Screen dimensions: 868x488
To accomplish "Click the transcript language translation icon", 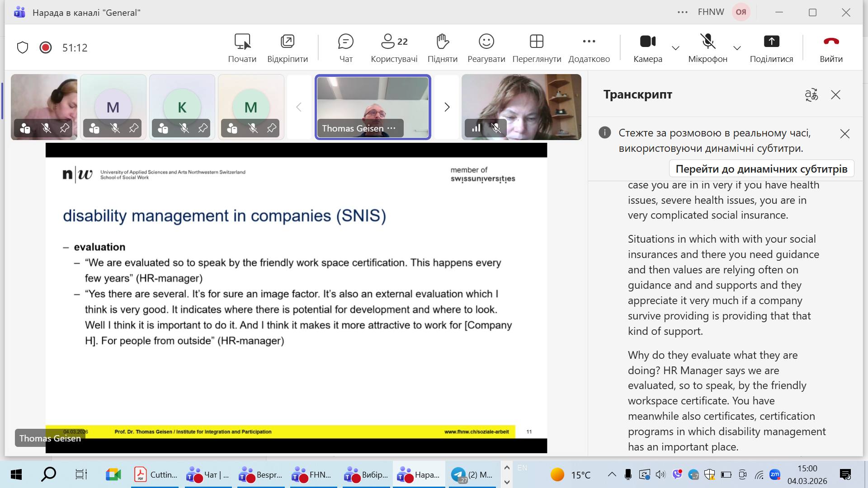I will point(811,95).
